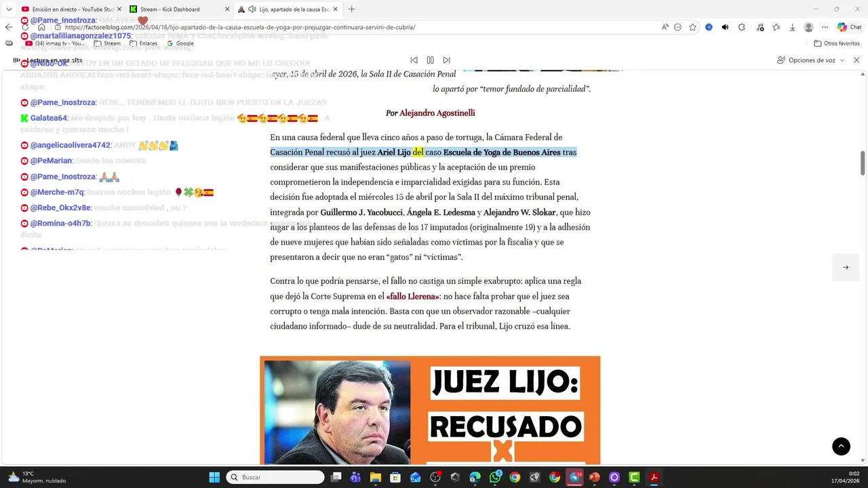868x488 pixels.
Task: Open the Opciones de voz dropdown
Action: [810, 60]
